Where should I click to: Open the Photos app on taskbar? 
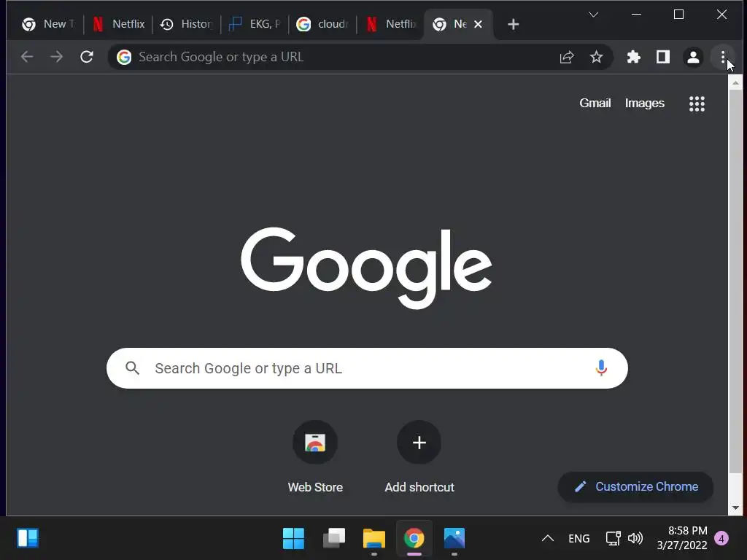454,539
